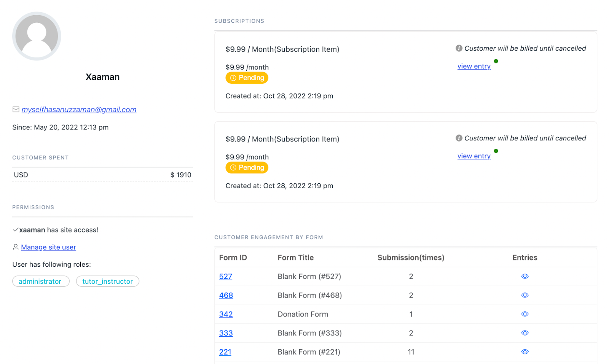Select the administrator role tag
Screen dimensions: 609x364
click(40, 281)
